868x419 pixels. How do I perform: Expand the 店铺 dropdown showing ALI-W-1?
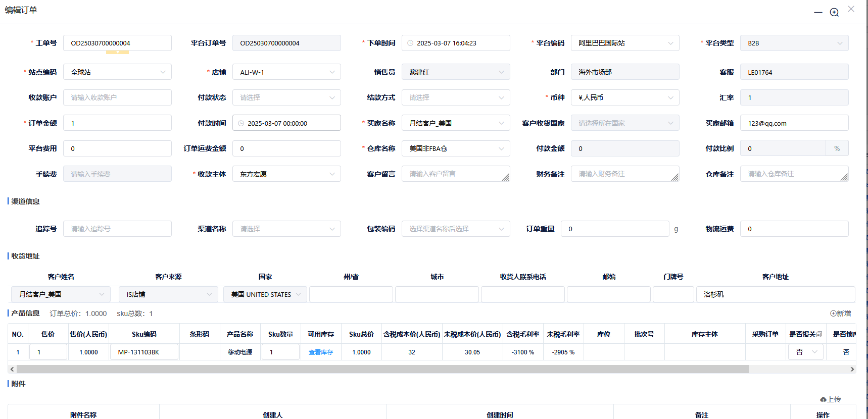click(x=286, y=72)
